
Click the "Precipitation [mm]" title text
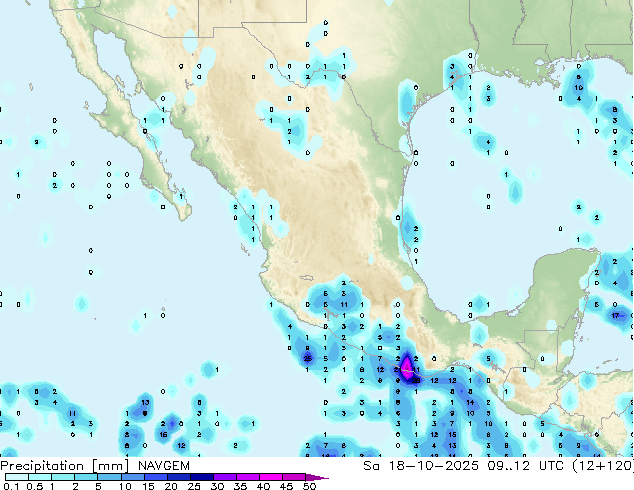[x=65, y=466]
